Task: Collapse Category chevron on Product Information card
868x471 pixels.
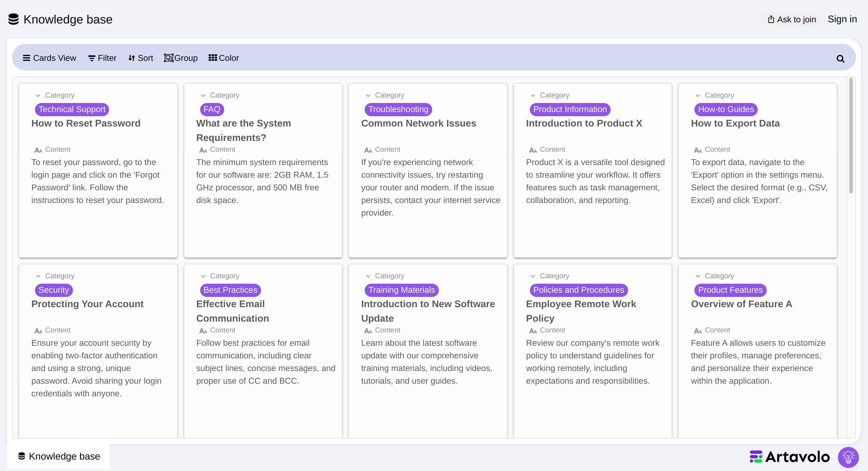Action: pyautogui.click(x=533, y=95)
